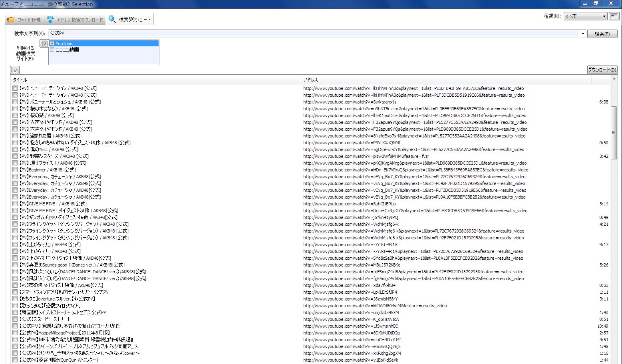Select the checkbox for 野菜シスターズ
622x364 pixels.
15,156
